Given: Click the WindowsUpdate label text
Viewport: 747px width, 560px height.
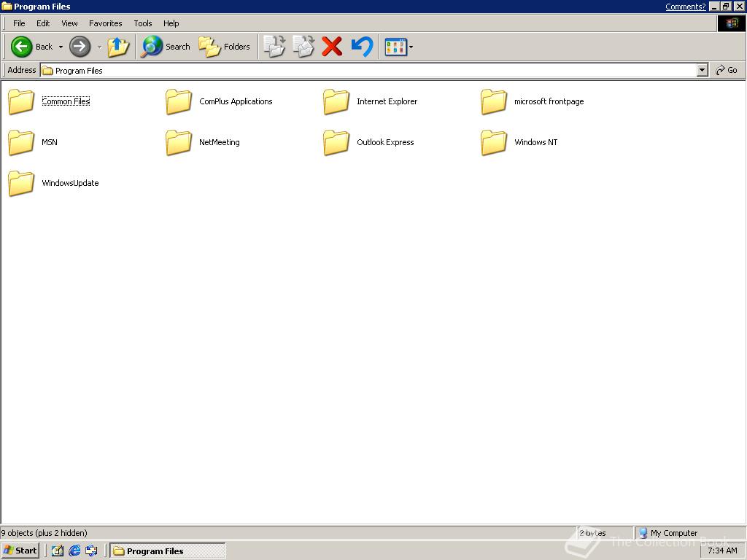Looking at the screenshot, I should [x=70, y=183].
